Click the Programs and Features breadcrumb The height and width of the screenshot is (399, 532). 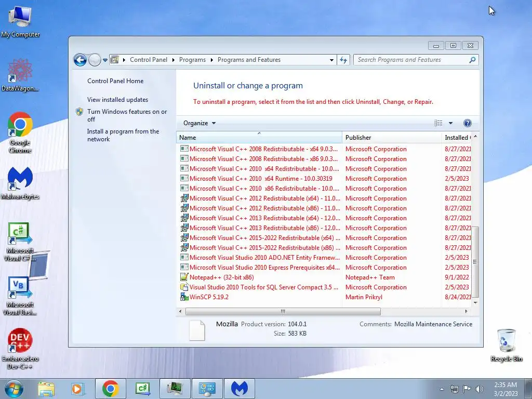tap(249, 60)
